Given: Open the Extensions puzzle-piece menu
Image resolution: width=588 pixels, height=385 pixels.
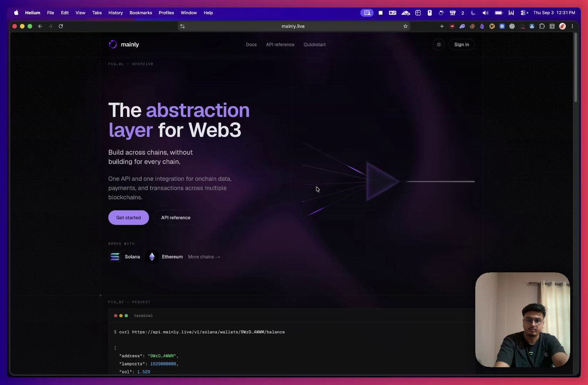Looking at the screenshot, I should (542, 26).
